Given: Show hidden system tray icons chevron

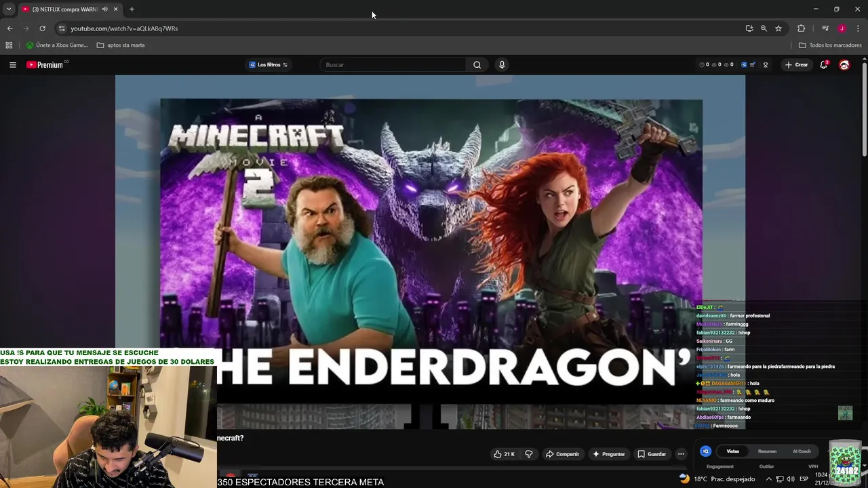Looking at the screenshot, I should [x=768, y=479].
